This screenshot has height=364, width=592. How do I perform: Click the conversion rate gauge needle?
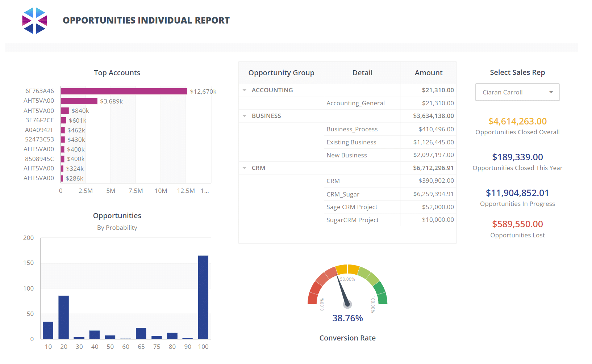tap(342, 291)
